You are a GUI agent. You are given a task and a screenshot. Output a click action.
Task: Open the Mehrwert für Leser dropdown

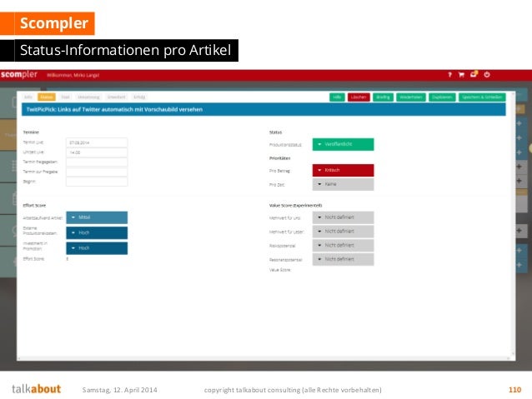point(343,232)
